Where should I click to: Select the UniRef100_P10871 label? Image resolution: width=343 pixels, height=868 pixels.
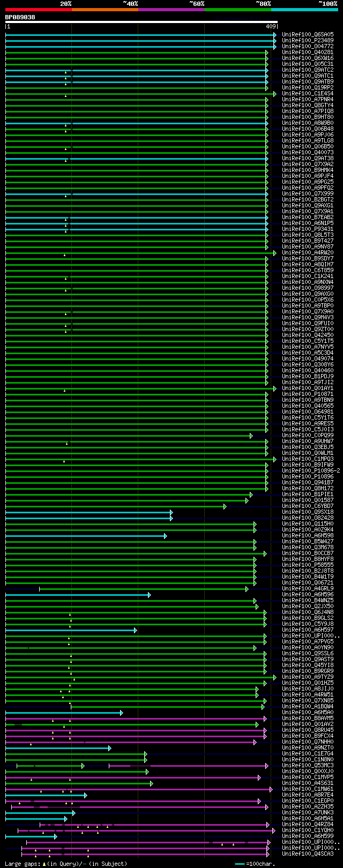pyautogui.click(x=308, y=394)
